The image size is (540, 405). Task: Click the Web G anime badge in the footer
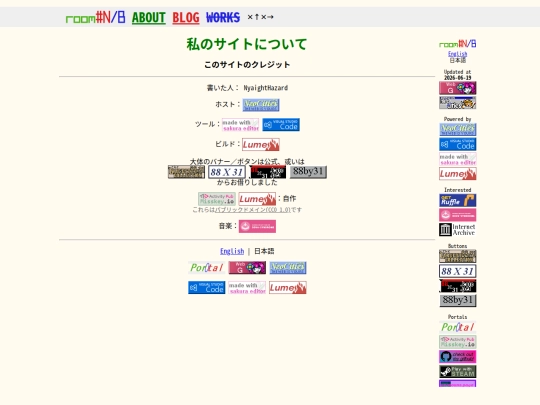pyautogui.click(x=247, y=268)
